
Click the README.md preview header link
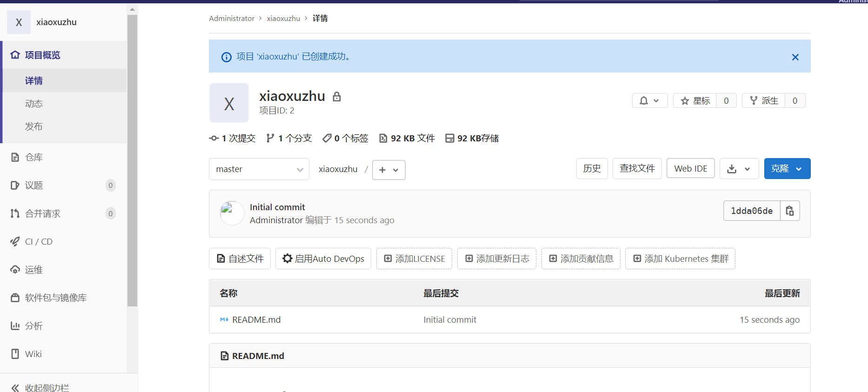[258, 356]
